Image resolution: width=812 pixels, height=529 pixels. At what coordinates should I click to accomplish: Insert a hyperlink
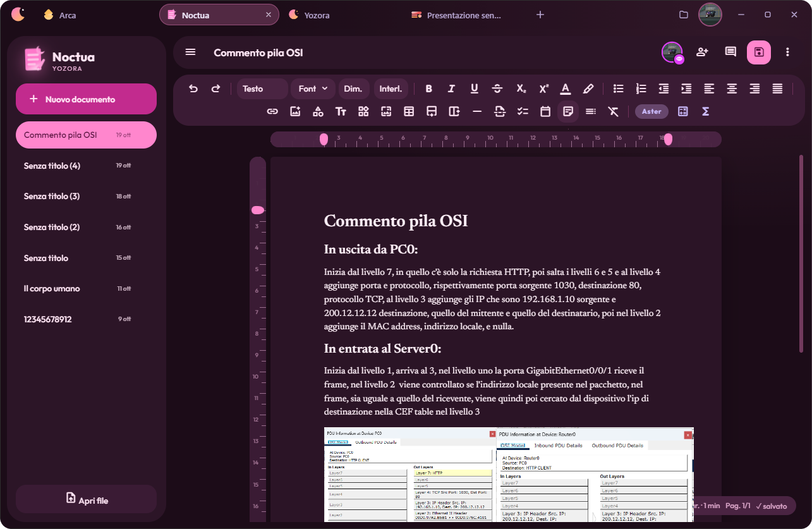272,112
